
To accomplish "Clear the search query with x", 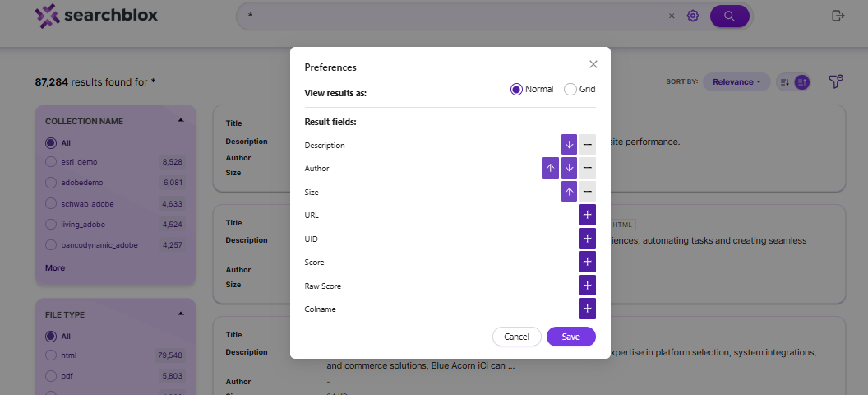I will point(672,16).
